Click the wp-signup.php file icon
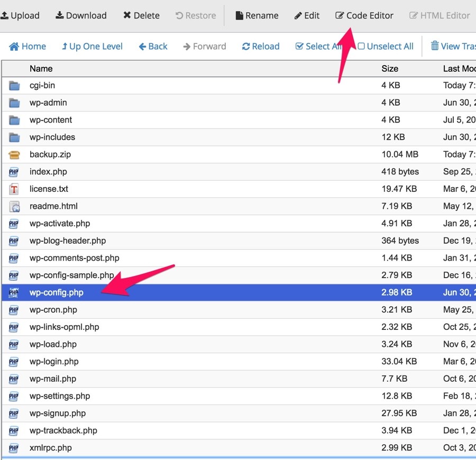The image size is (476, 460). coord(14,413)
